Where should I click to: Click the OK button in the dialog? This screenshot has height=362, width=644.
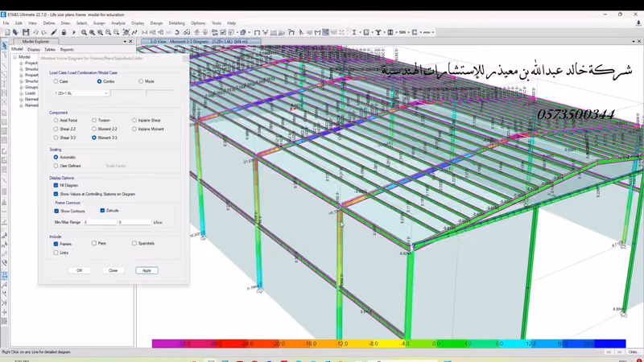point(80,270)
